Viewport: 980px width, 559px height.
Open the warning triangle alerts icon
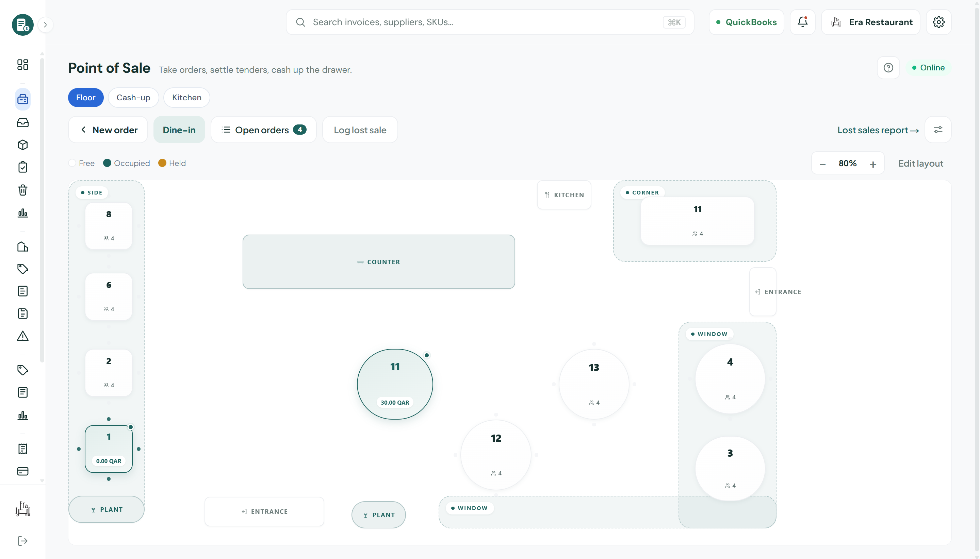click(23, 336)
